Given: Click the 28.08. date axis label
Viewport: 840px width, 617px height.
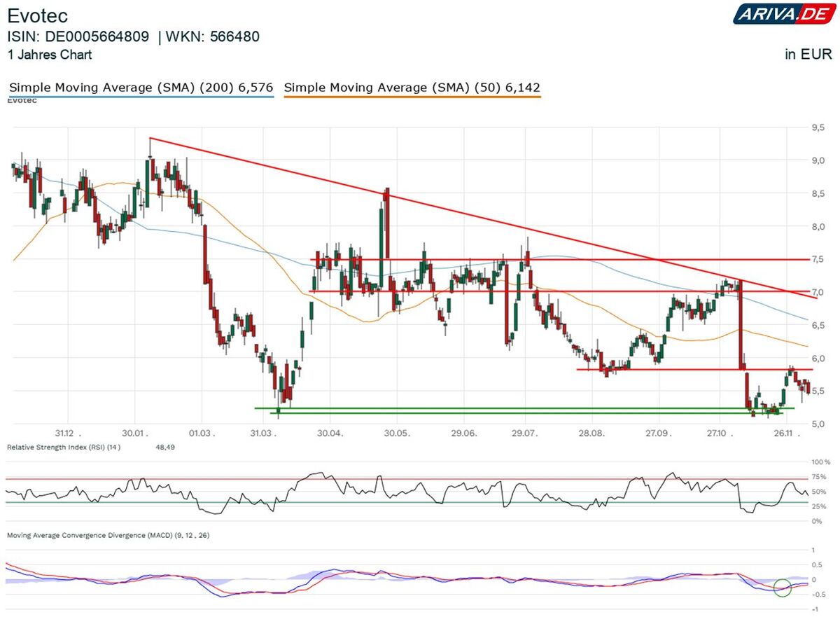Looking at the screenshot, I should tap(591, 434).
